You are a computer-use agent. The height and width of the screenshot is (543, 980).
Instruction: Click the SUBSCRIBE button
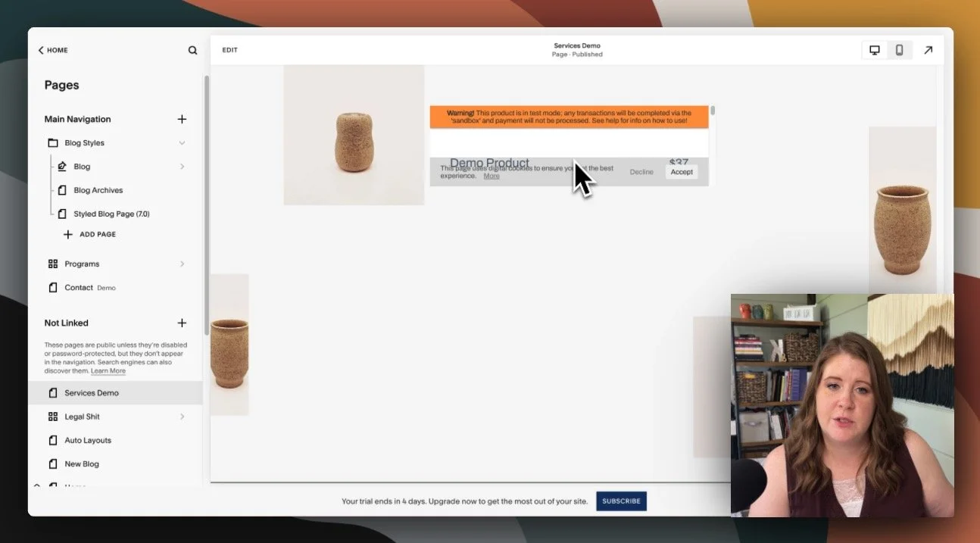click(x=621, y=501)
